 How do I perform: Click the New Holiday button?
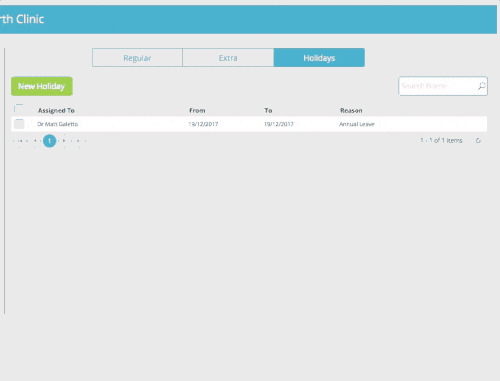click(x=42, y=86)
